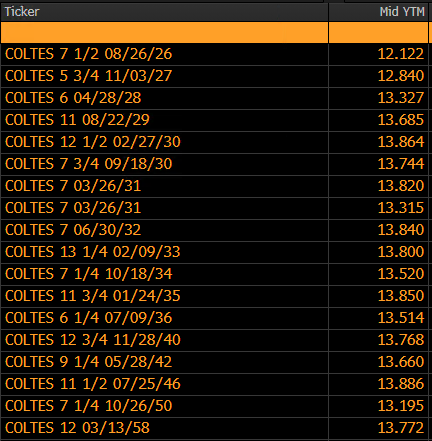Select COLTES 6 04/28/28 ticker
Viewport: 432px width, 441px height.
(x=73, y=98)
